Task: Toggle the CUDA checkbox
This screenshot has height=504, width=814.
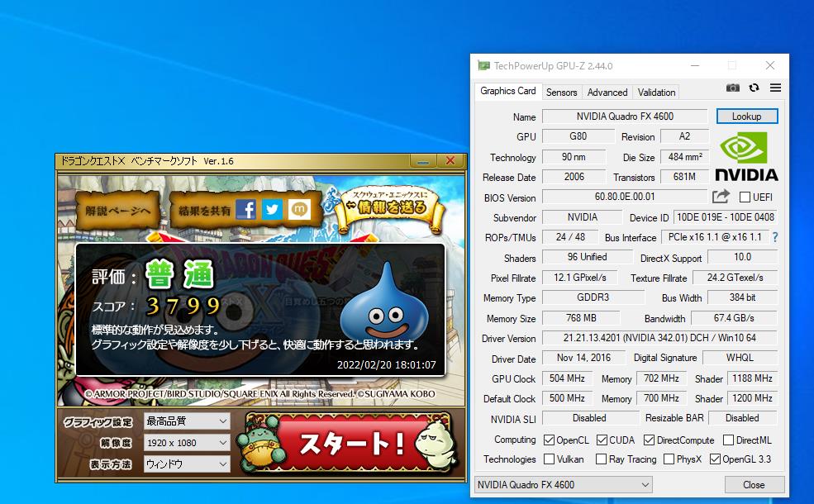Action: point(602,440)
